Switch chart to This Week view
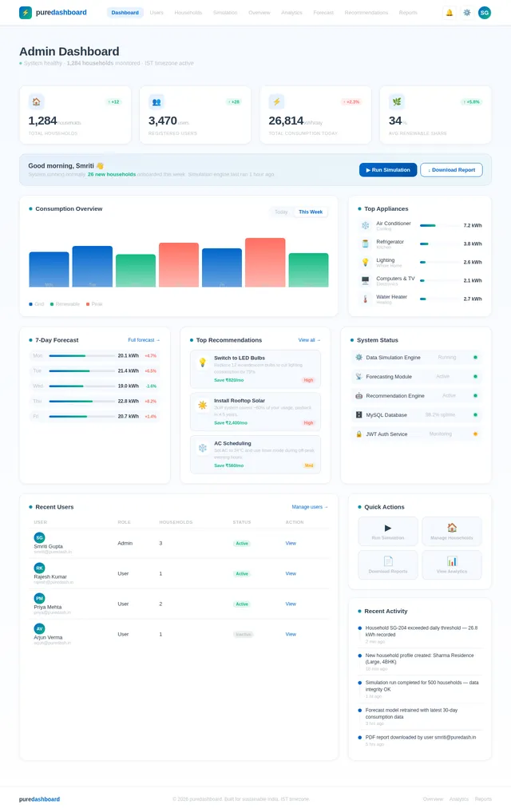 tap(311, 212)
